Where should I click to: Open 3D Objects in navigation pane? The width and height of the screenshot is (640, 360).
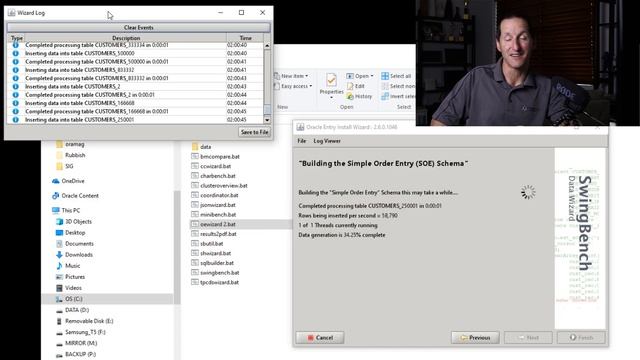(x=74, y=221)
